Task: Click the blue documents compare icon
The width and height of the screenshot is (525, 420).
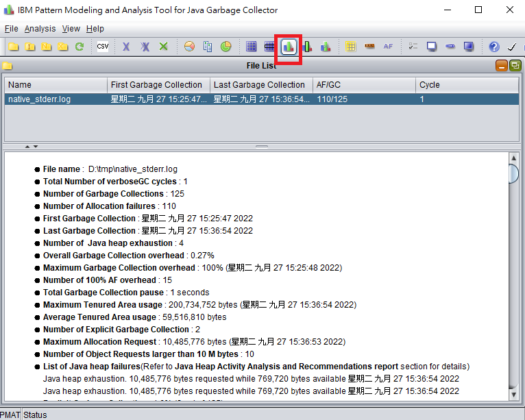Action: tap(208, 47)
